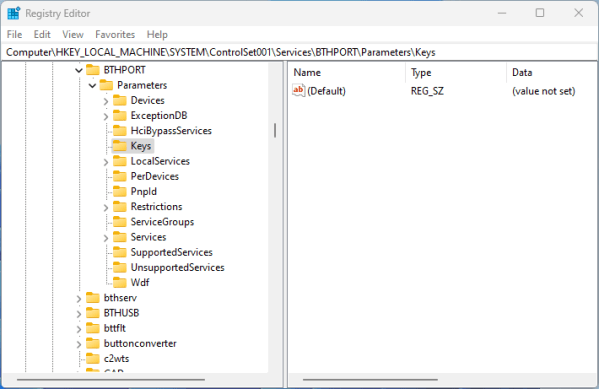
Task: Click the PnpId folder icon
Action: click(120, 191)
